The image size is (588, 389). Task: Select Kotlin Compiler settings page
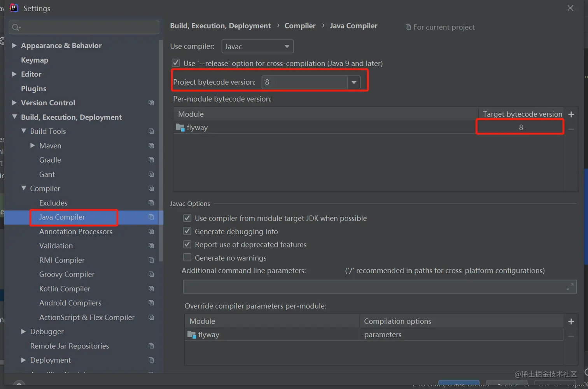point(65,289)
